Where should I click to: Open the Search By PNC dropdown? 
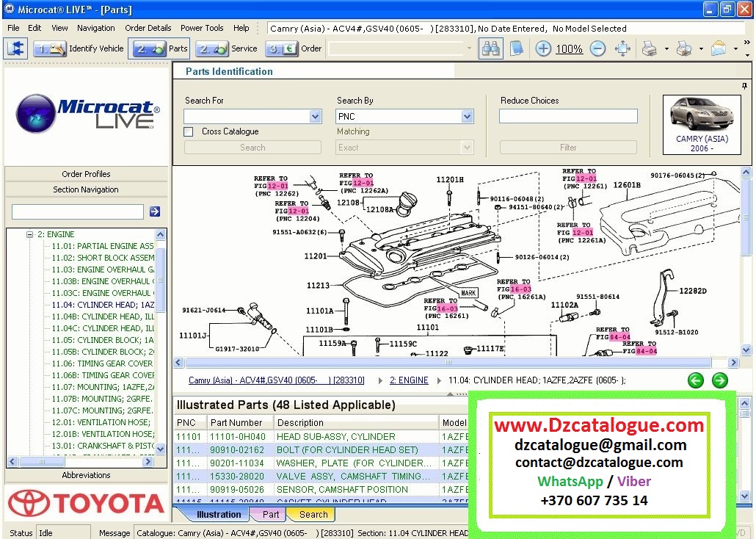pos(467,116)
